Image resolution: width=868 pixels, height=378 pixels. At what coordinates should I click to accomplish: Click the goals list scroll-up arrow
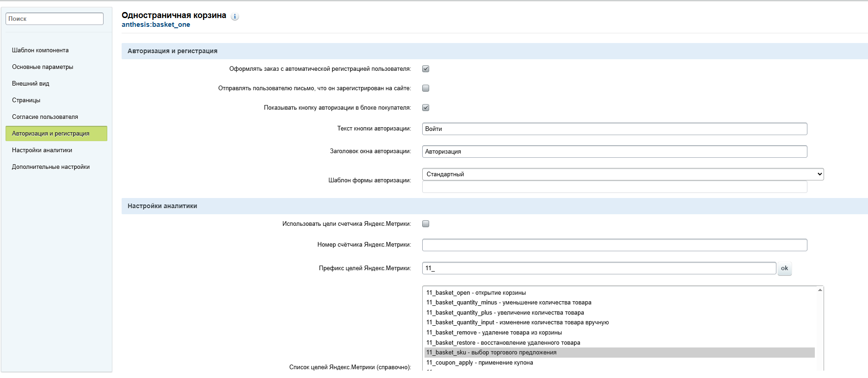[820, 290]
